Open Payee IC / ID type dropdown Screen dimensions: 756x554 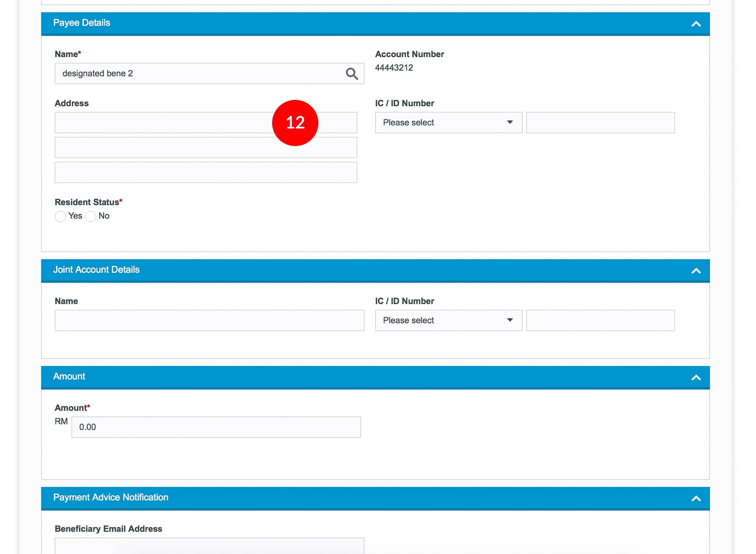tap(448, 123)
